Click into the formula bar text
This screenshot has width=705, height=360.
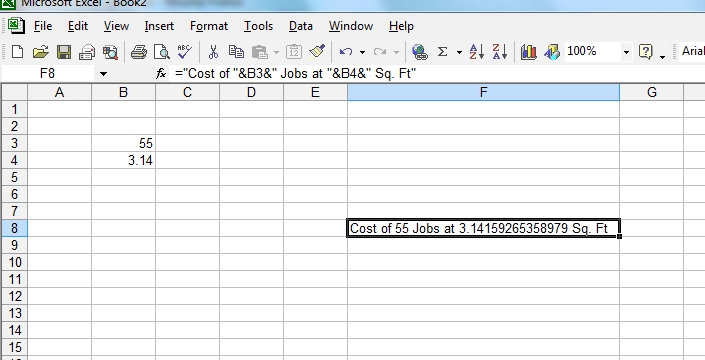point(295,73)
